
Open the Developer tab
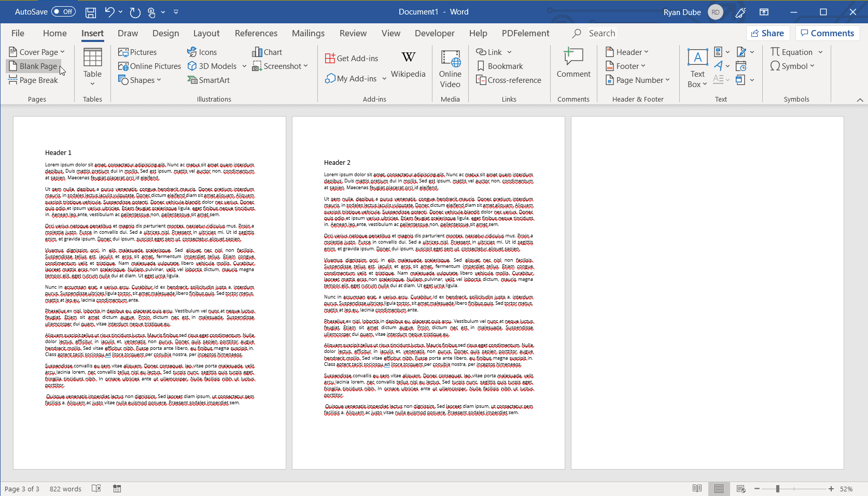[x=435, y=33]
